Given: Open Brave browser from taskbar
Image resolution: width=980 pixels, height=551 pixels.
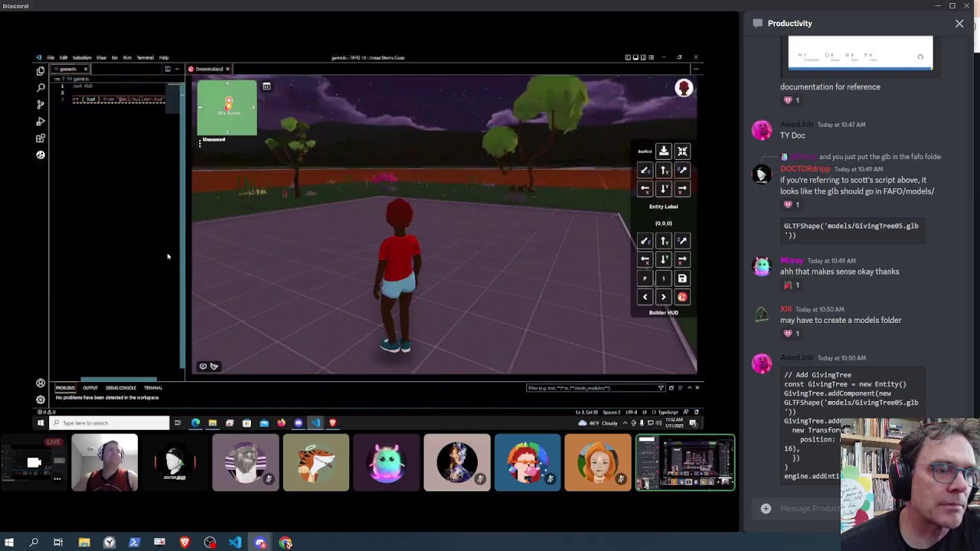Looking at the screenshot, I should pos(185,543).
